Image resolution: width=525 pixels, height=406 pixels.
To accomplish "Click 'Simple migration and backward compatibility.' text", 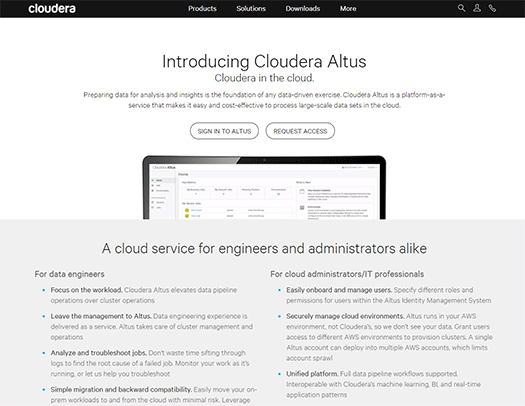I will (121, 390).
